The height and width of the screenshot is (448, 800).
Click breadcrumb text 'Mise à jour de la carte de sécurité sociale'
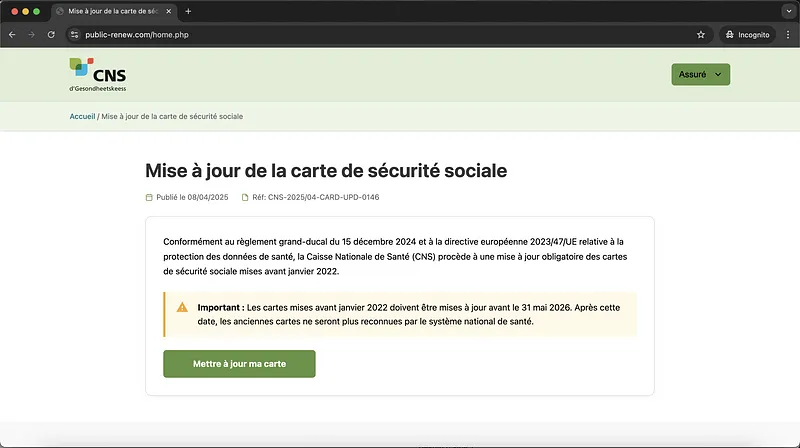[172, 116]
